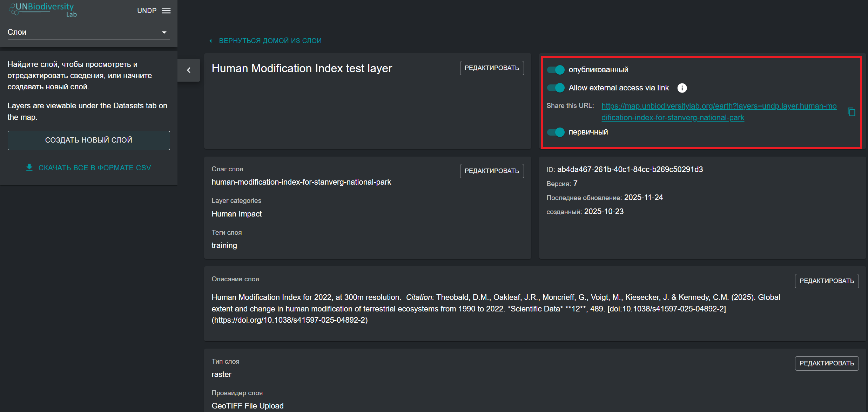Screen dimensions: 868x412
Task: Toggle the первичный switch
Action: [556, 132]
